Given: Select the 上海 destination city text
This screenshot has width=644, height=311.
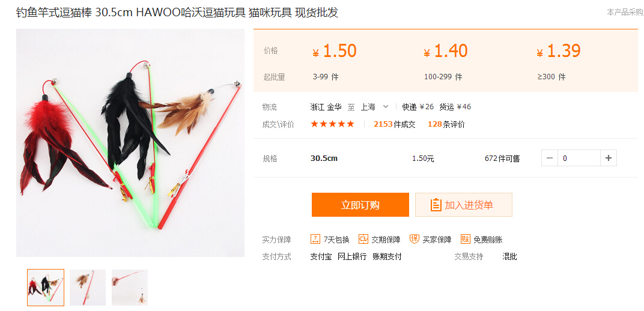Looking at the screenshot, I should (368, 107).
